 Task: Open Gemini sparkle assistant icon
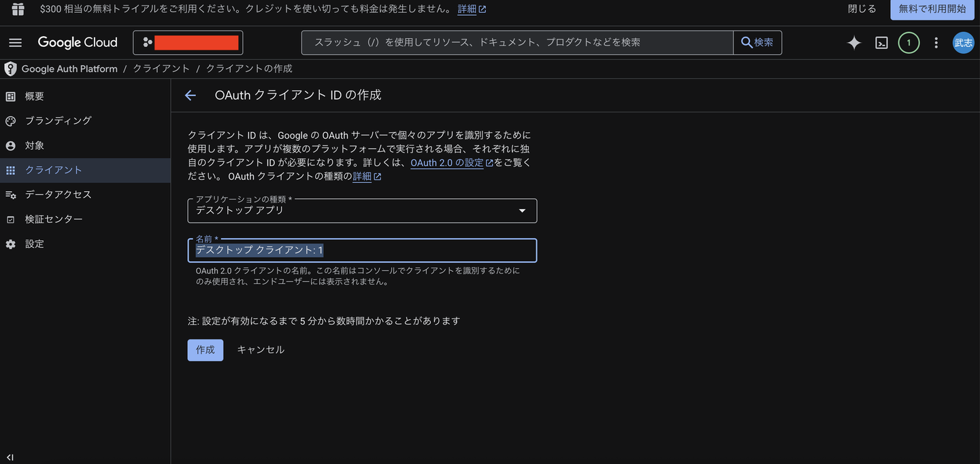point(854,43)
